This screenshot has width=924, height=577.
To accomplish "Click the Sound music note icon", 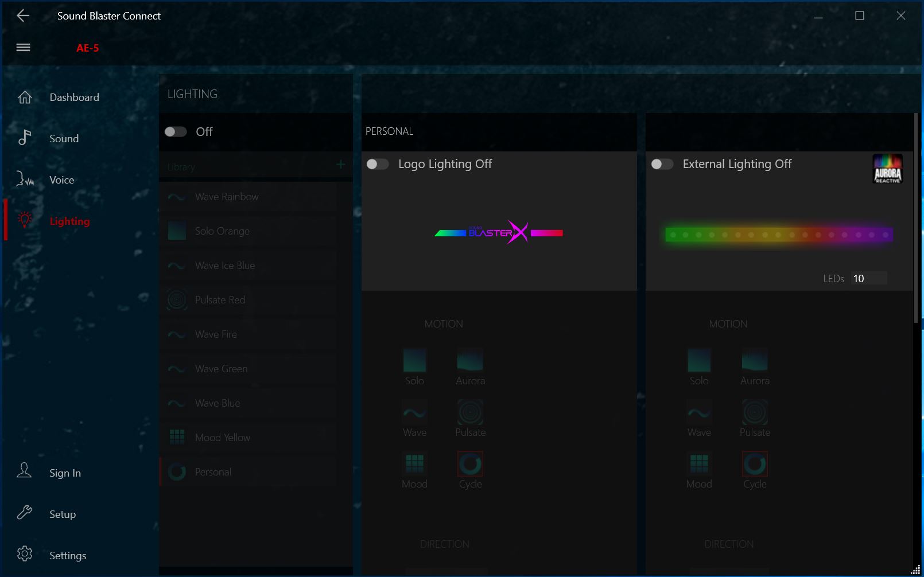I will tap(25, 138).
